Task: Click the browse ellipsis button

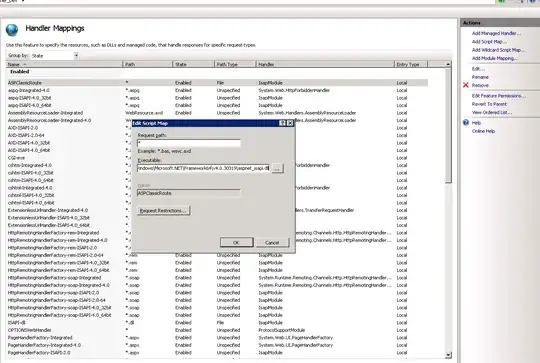Action: pyautogui.click(x=277, y=168)
